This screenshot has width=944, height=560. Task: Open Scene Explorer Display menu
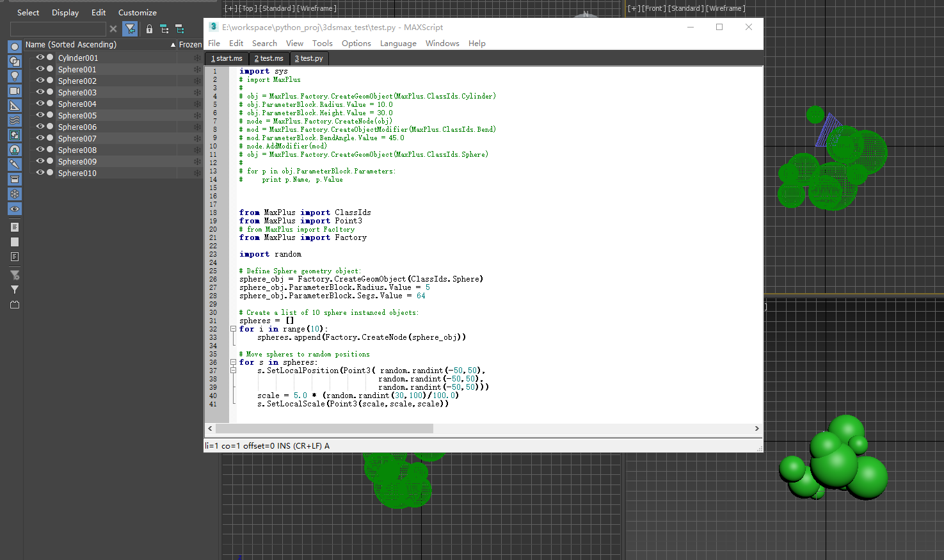coord(65,13)
